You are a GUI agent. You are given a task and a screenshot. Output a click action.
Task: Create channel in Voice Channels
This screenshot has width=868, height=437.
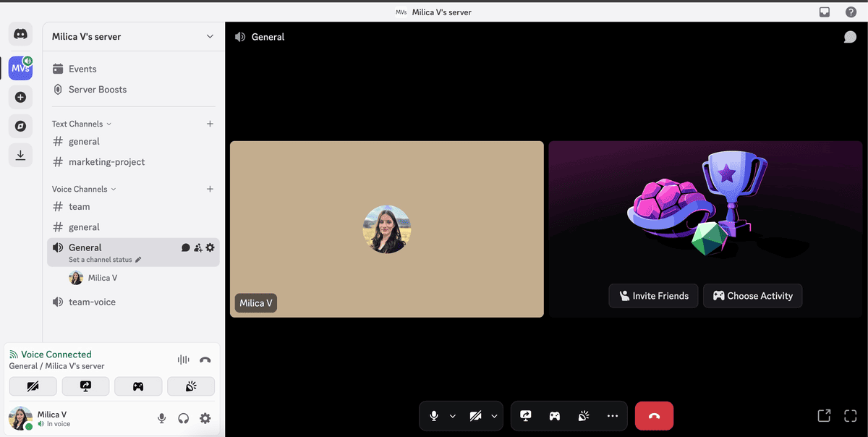point(210,189)
